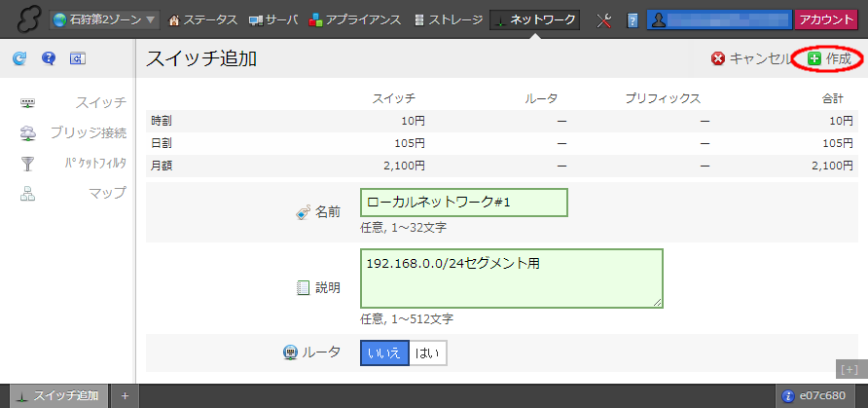Switch to the サーバ menu

274,19
